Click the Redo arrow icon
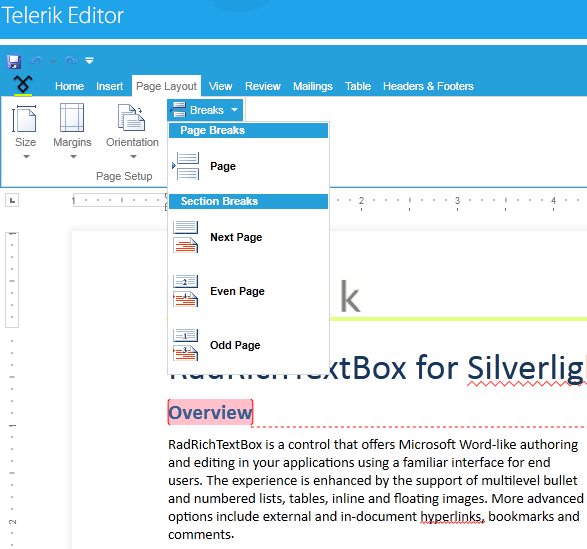This screenshot has height=549, width=587. click(71, 61)
